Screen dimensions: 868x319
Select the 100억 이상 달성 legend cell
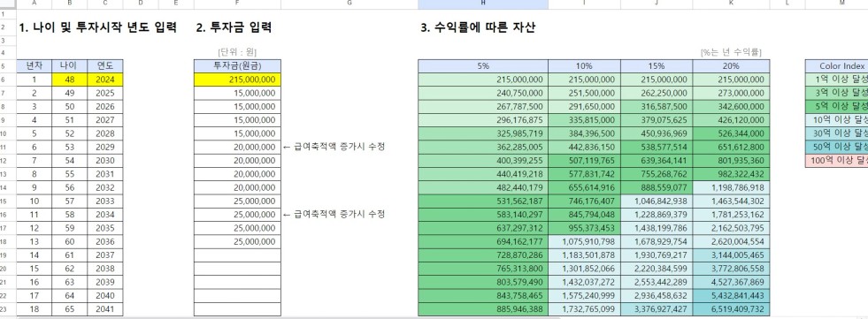click(836, 161)
